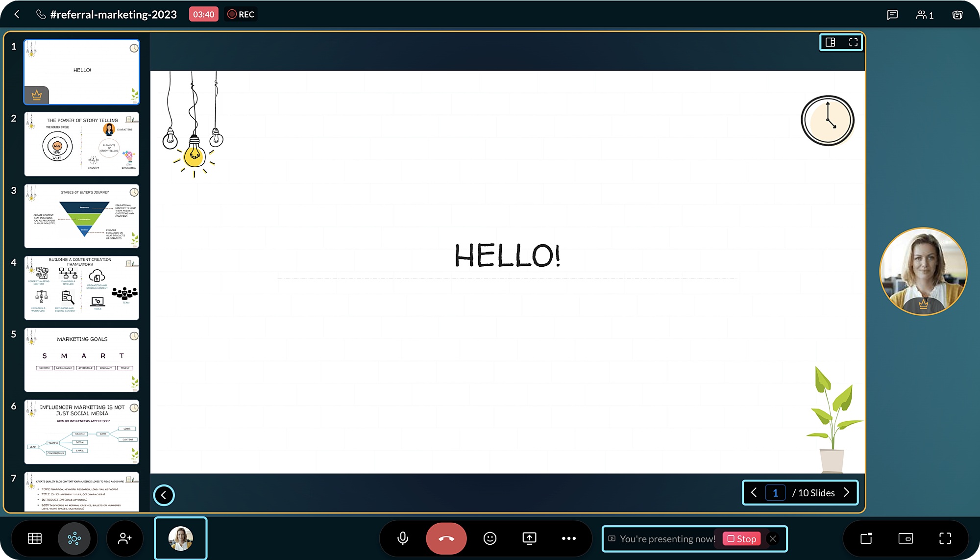Expand the presentation to fullscreen
The image size is (980, 560).
pos(853,42)
